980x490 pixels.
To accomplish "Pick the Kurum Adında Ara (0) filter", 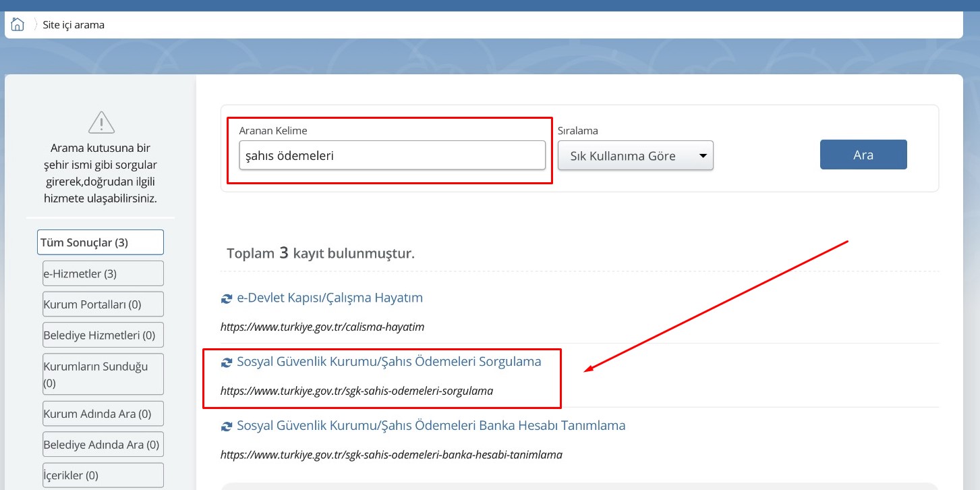I will 103,414.
